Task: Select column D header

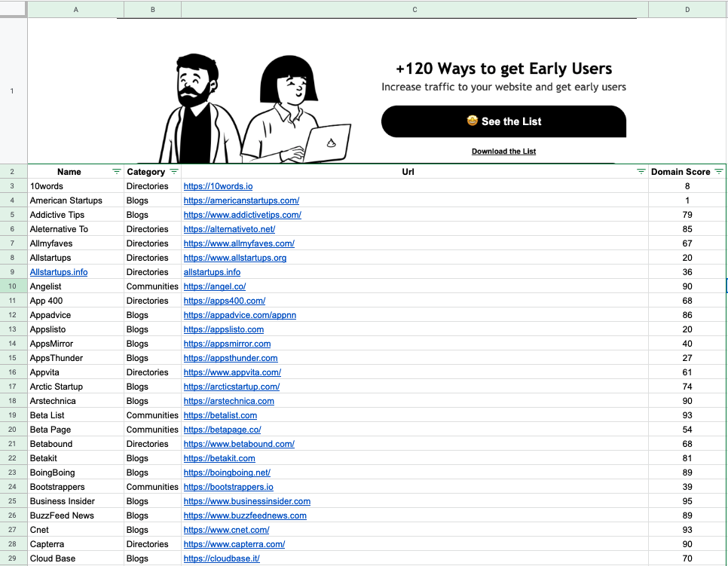Action: click(687, 9)
